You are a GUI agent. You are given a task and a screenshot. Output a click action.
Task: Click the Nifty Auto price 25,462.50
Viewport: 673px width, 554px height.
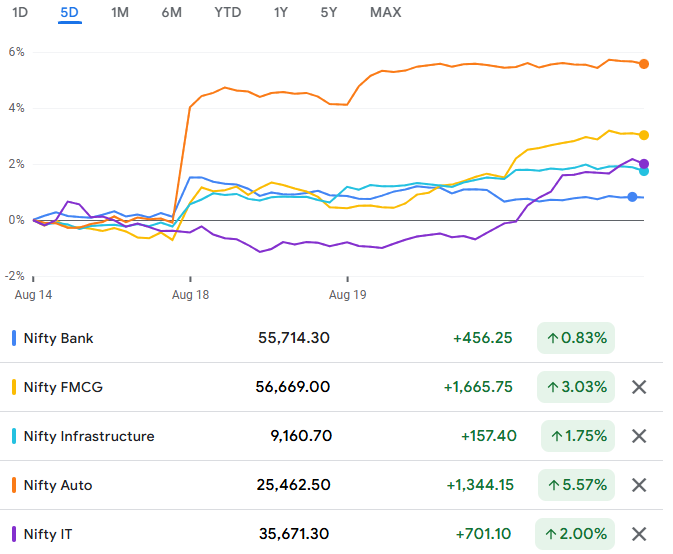tap(294, 485)
